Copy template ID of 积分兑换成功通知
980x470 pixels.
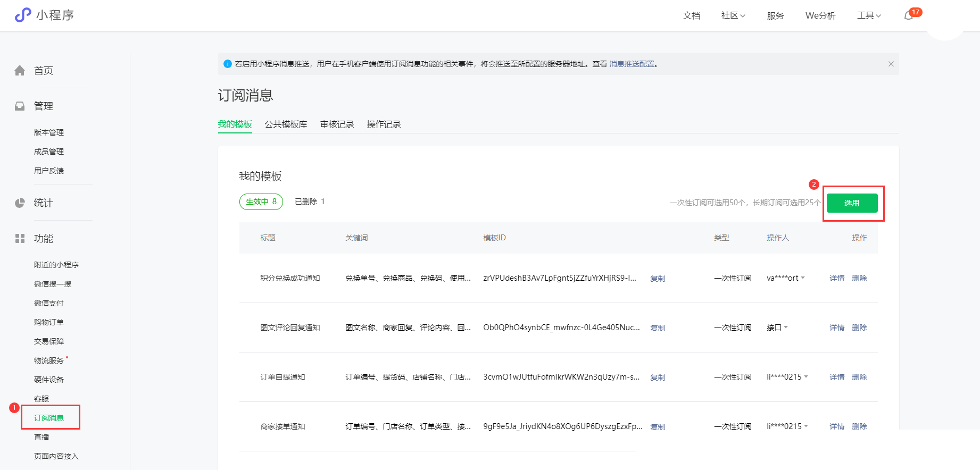tap(658, 279)
